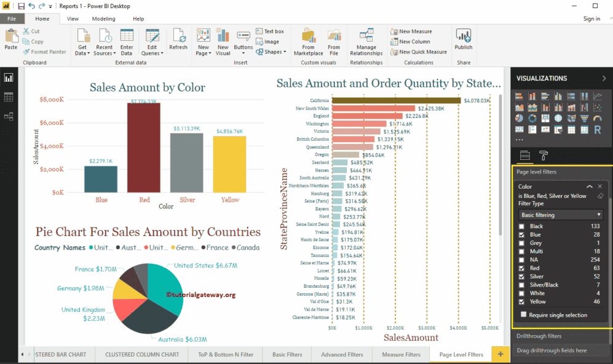Select the gauge visualization icon
Screen dimensions: 613x364
(x=597, y=118)
